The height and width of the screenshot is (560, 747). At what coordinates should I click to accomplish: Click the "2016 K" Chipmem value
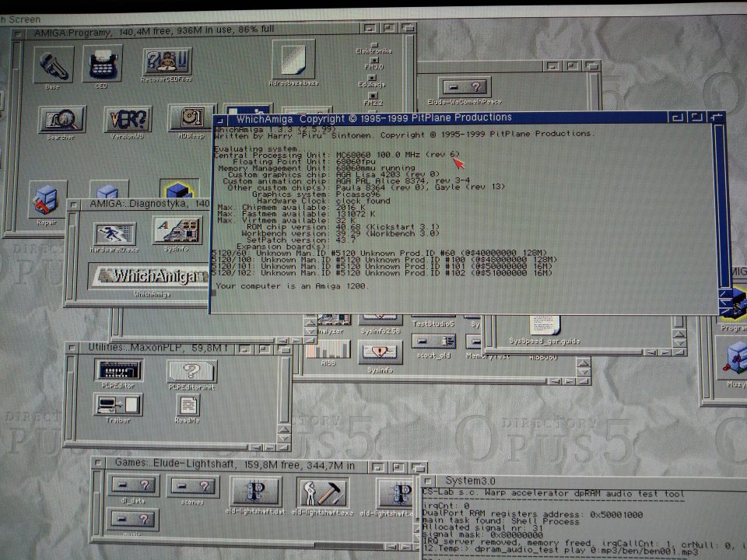click(x=352, y=207)
